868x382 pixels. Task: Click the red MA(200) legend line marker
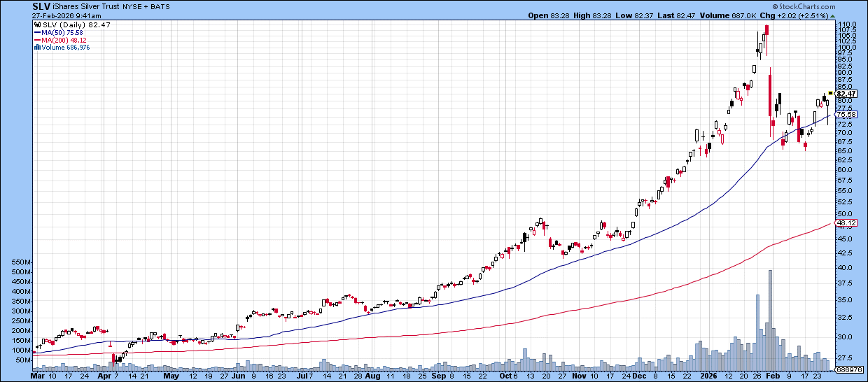pos(36,40)
